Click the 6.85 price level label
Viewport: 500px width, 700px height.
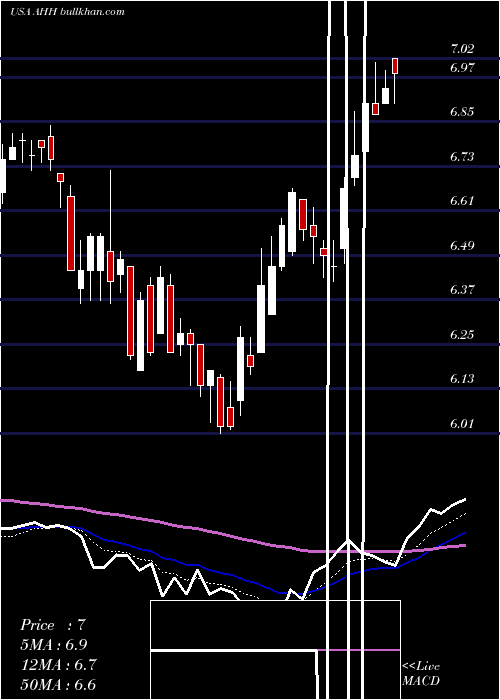[x=462, y=112]
